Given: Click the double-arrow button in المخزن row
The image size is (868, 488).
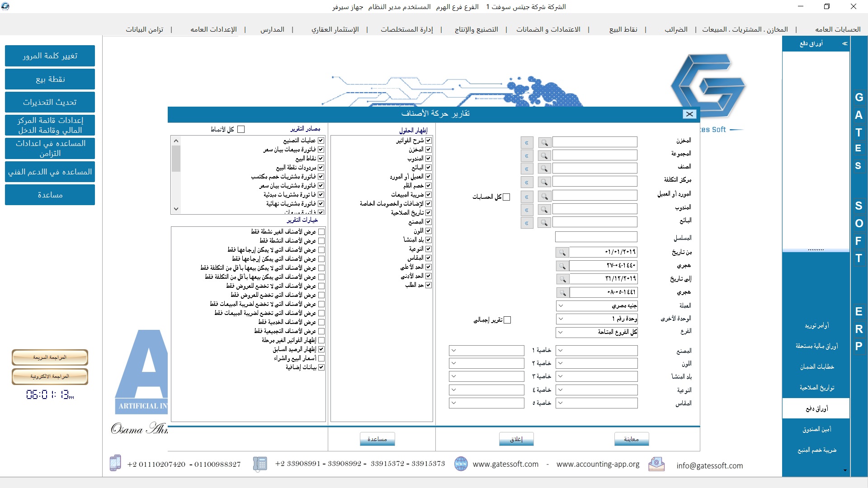Looking at the screenshot, I should [527, 143].
